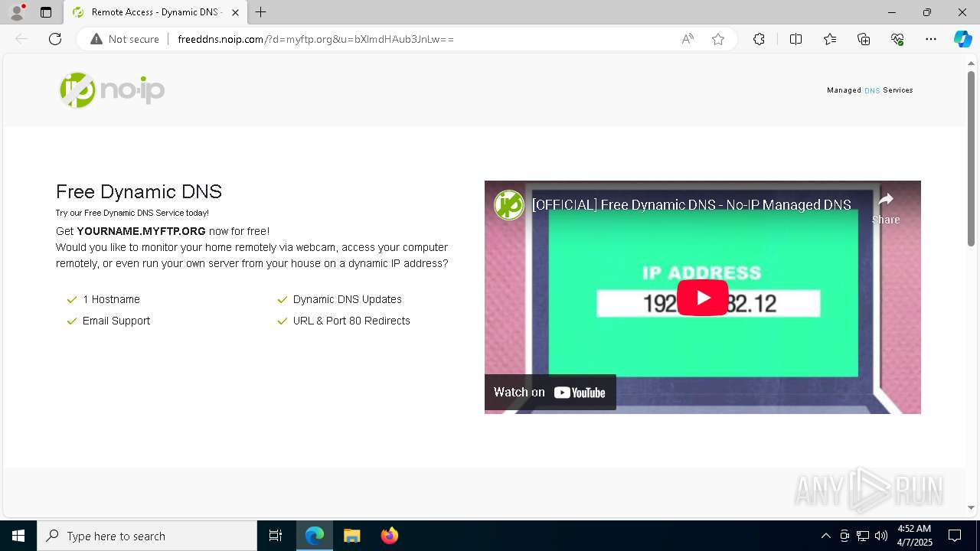Activate the Read aloud icon
This screenshot has height=551, width=980.
pos(688,39)
